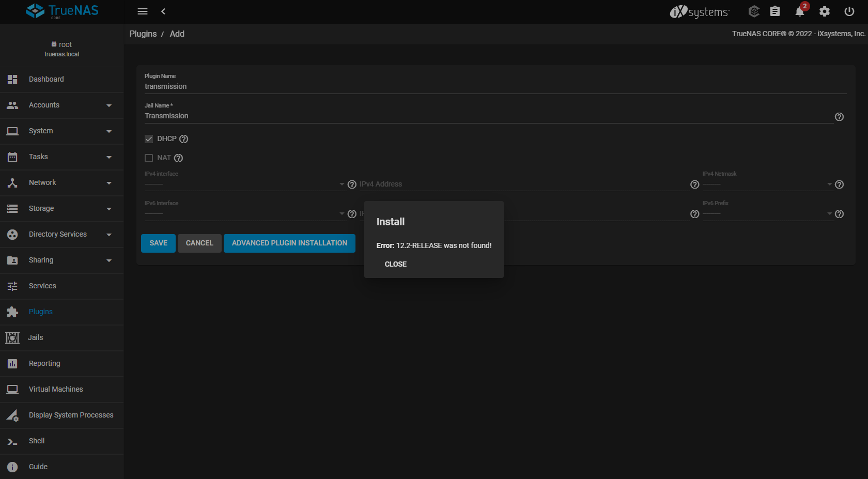Click the 'Add' breadcrumb text
Screen dimensions: 868x479
tap(177, 34)
